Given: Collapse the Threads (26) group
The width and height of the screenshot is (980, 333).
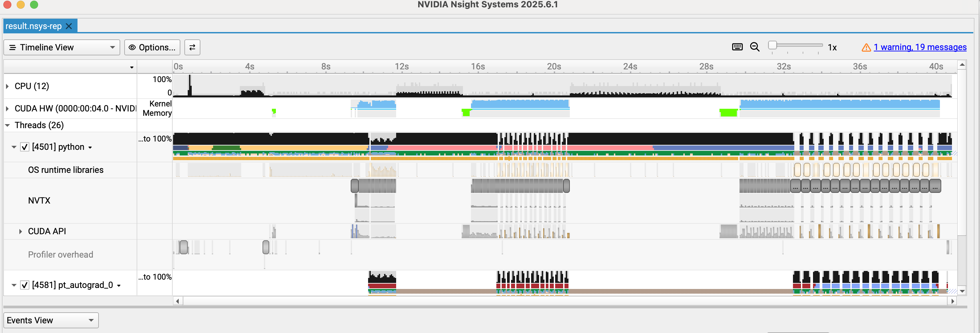Looking at the screenshot, I should click(x=8, y=125).
